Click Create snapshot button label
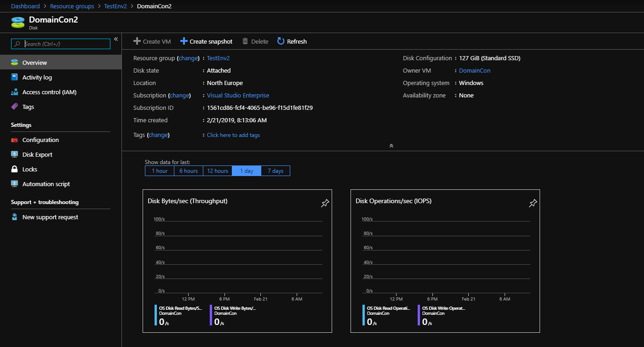 click(x=211, y=41)
